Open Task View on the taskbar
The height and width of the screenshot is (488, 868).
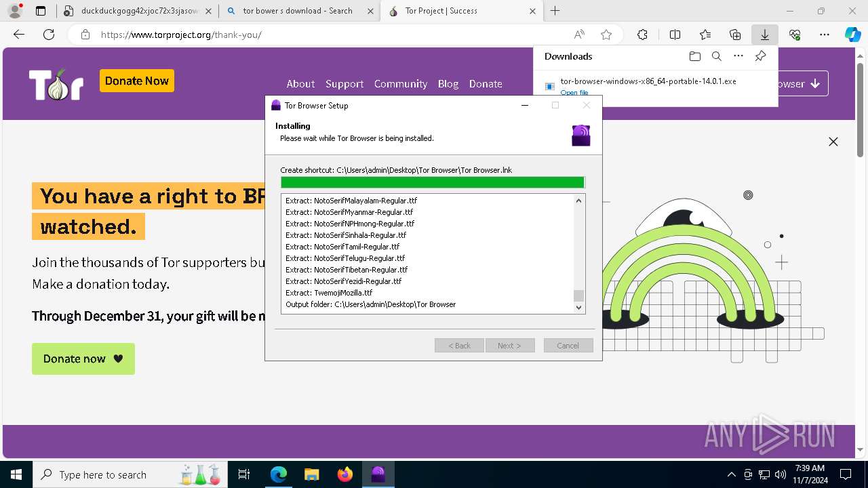(244, 474)
